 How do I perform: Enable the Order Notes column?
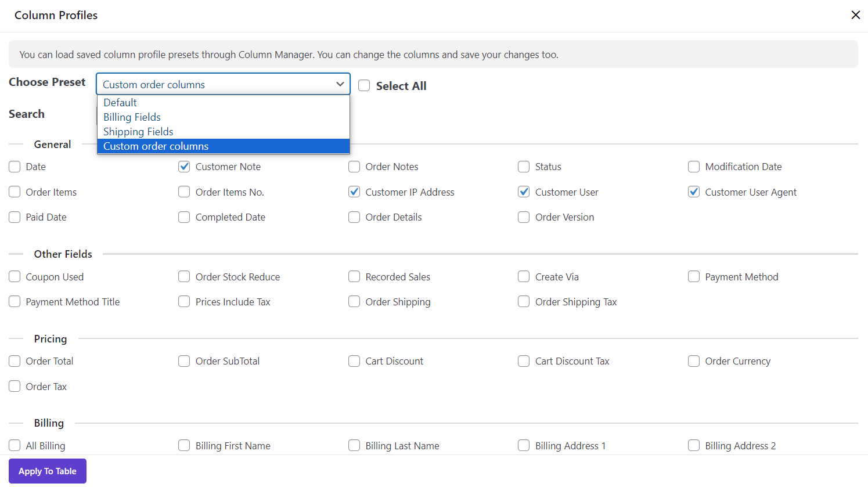(354, 167)
